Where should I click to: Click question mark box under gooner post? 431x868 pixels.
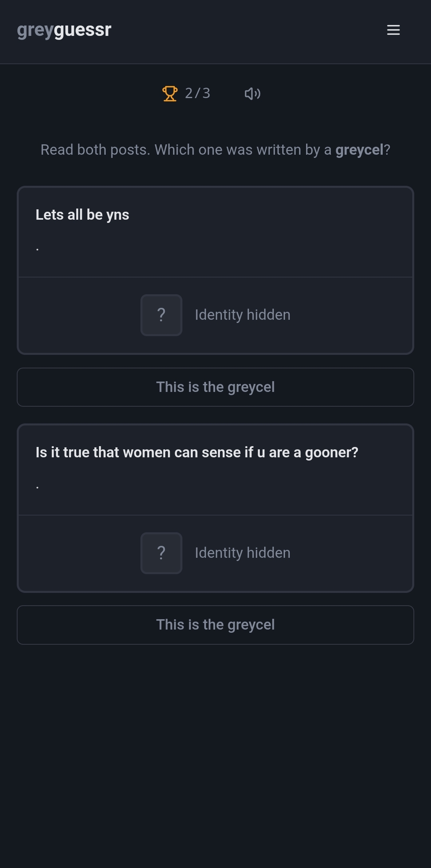pos(161,553)
